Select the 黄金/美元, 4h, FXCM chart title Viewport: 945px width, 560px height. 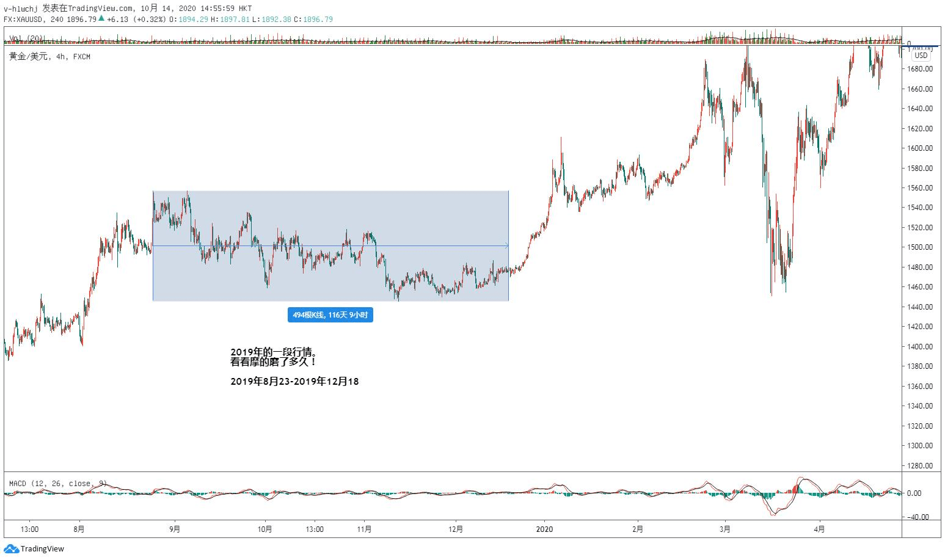[x=49, y=57]
